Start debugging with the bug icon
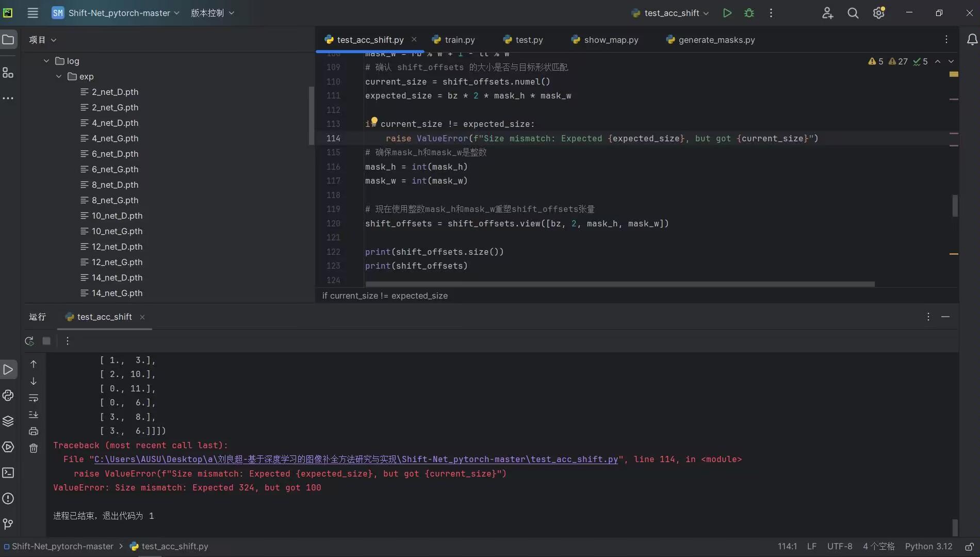This screenshot has height=557, width=980. pos(749,13)
